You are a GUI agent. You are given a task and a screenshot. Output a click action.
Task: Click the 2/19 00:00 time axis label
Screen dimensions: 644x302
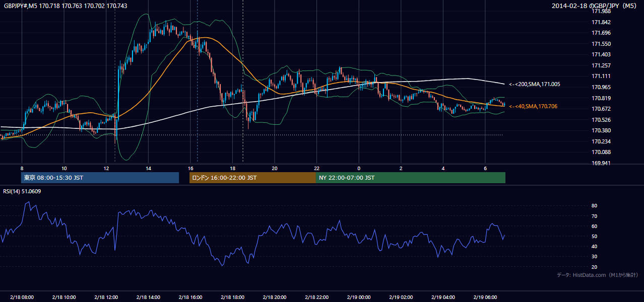pos(359,297)
